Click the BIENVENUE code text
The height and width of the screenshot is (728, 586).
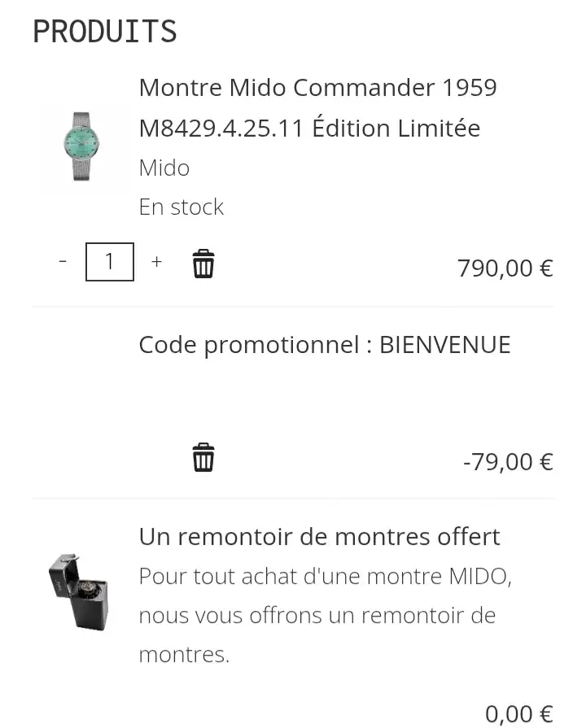click(x=445, y=345)
